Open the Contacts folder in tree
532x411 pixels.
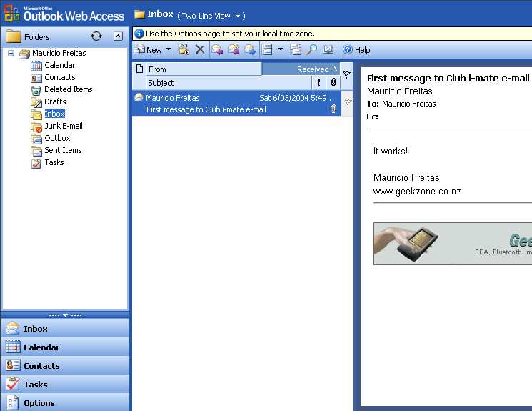tap(60, 77)
